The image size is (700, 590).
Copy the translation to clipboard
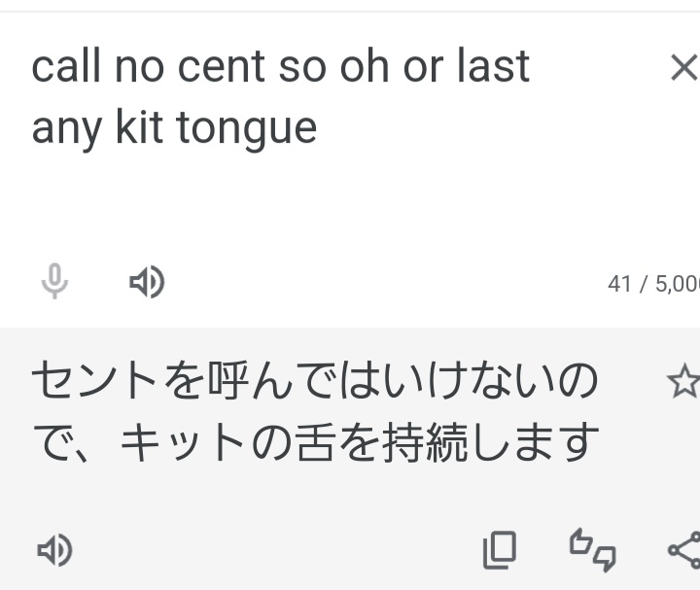pos(500,550)
